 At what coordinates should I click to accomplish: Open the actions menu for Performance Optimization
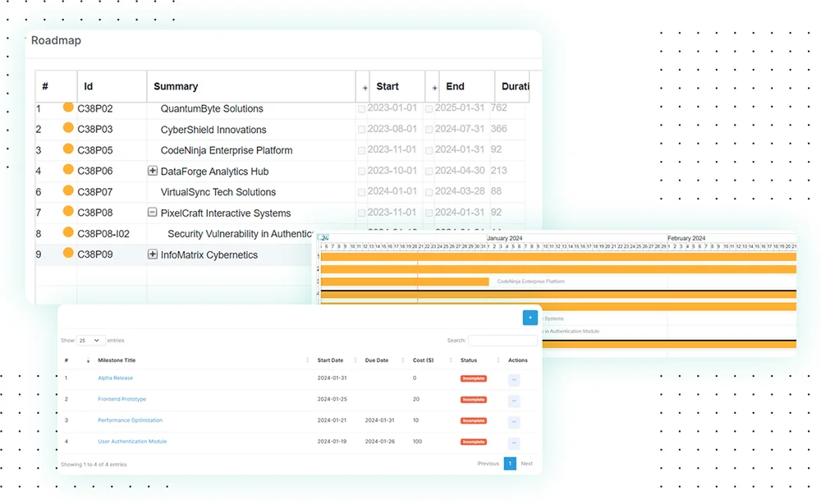tap(515, 421)
